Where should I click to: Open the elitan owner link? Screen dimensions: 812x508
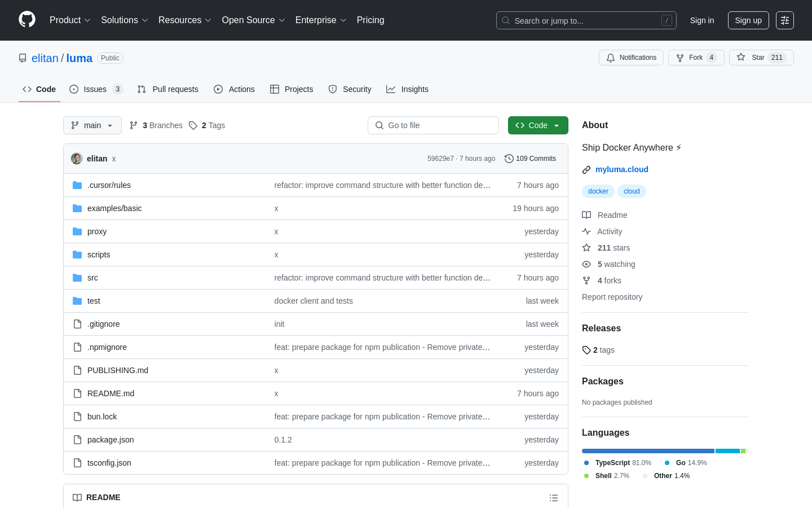pos(45,58)
